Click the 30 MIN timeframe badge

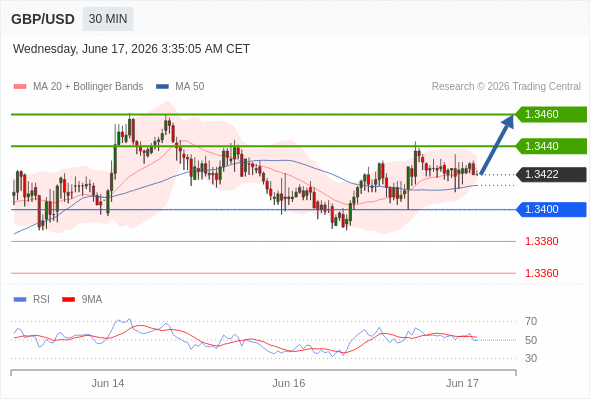(108, 19)
